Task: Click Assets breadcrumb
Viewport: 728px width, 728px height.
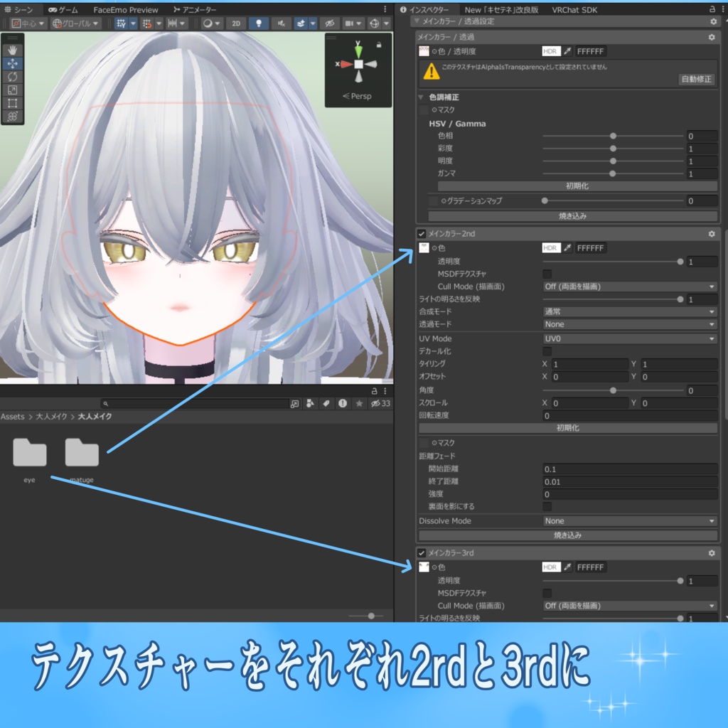Action: pos(13,417)
